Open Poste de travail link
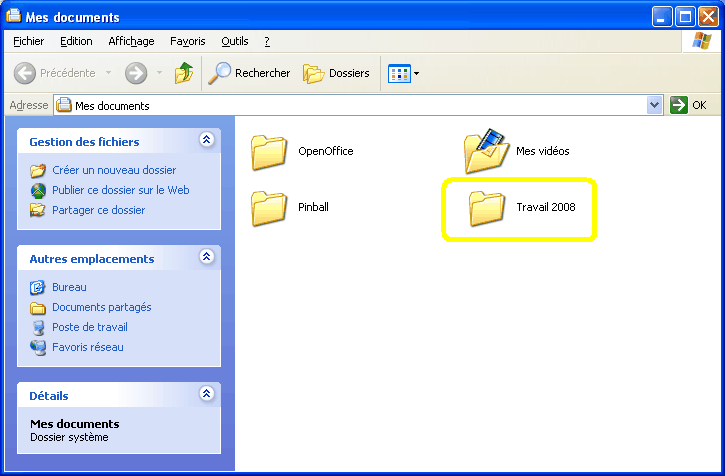The height and width of the screenshot is (476, 725). 90,327
